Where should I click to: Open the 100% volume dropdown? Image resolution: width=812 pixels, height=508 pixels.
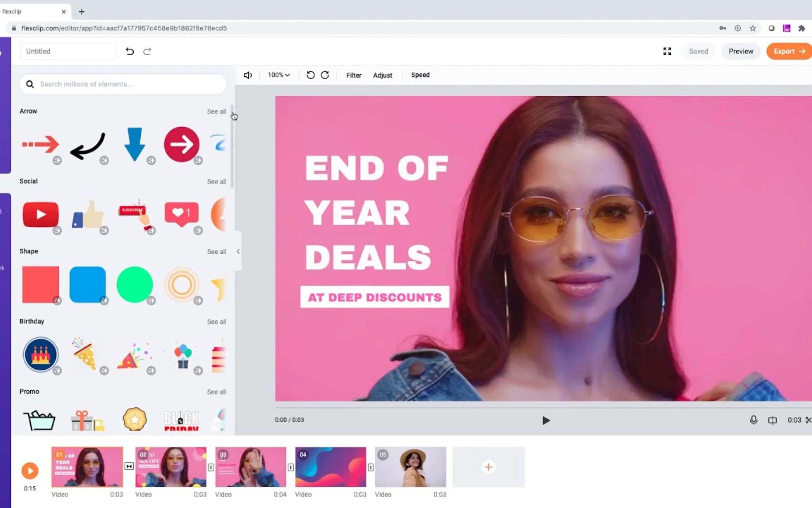pos(279,75)
